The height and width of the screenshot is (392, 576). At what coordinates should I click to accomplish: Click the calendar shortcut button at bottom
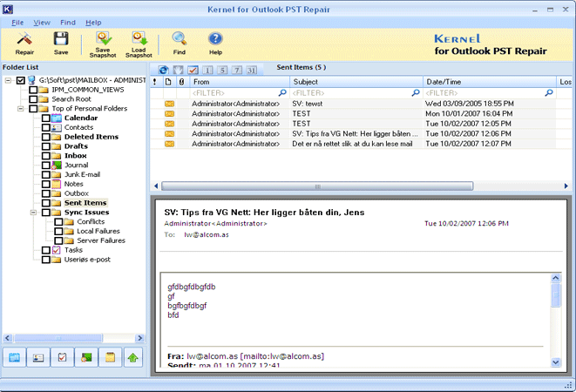click(14, 357)
